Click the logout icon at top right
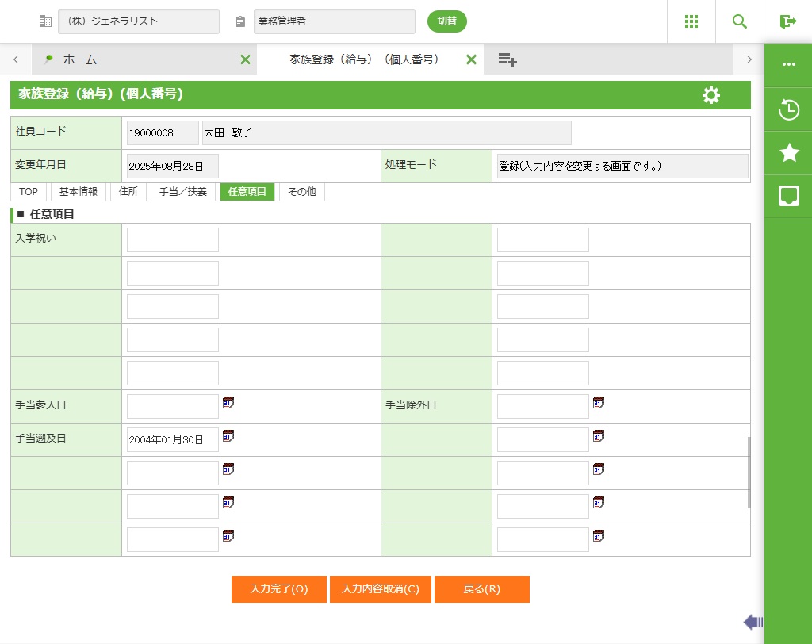This screenshot has width=812, height=644. (x=787, y=21)
